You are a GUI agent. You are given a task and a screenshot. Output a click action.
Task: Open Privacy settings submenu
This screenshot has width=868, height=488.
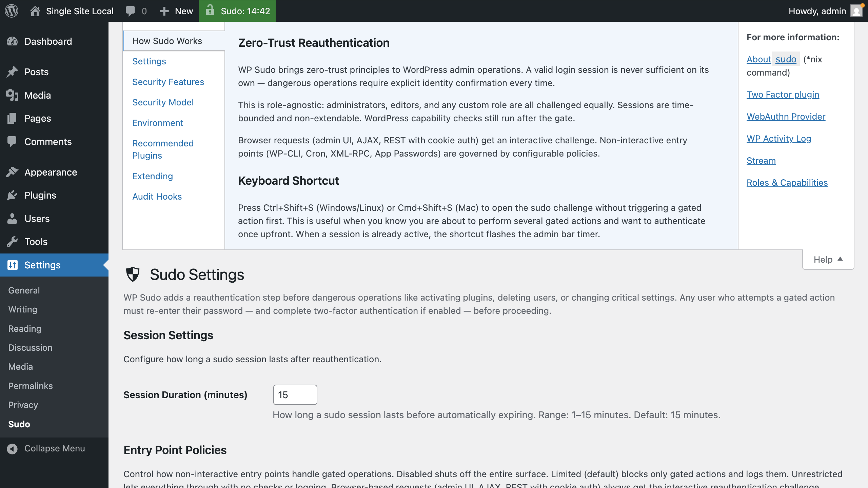pyautogui.click(x=23, y=405)
